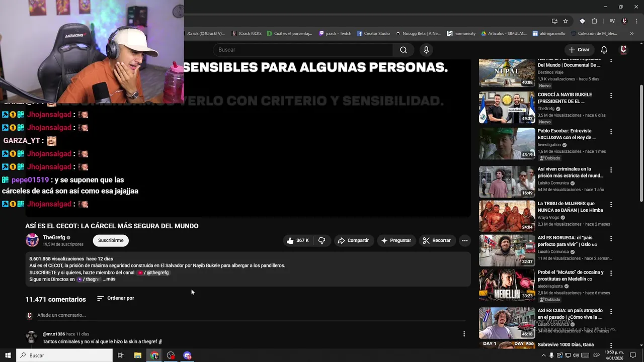This screenshot has height=362, width=644.
Task: Open Noiz.gg Beta bookmark
Action: click(418, 33)
